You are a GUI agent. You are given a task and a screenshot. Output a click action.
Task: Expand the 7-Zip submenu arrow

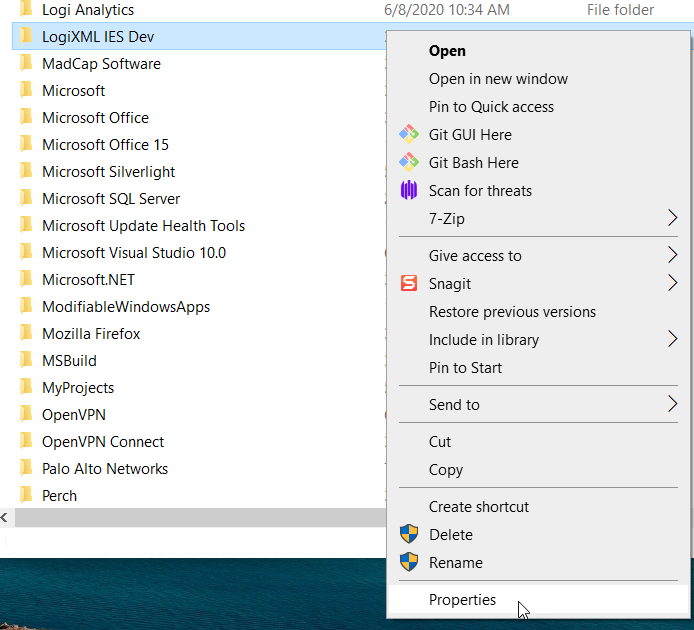[x=672, y=218]
